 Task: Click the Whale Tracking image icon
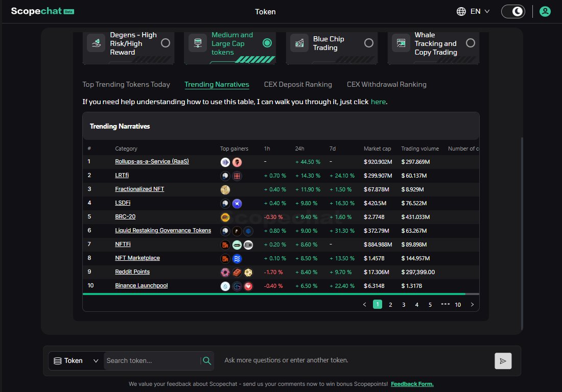pyautogui.click(x=401, y=43)
